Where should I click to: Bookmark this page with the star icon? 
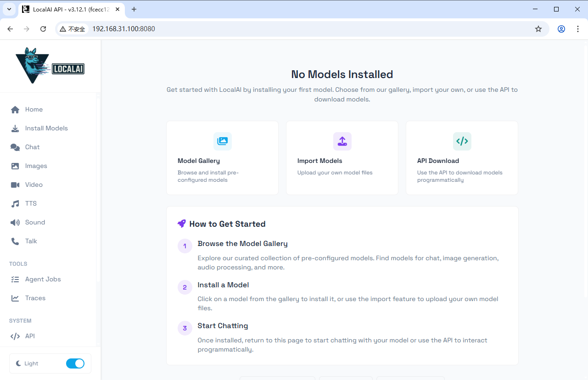(x=538, y=29)
